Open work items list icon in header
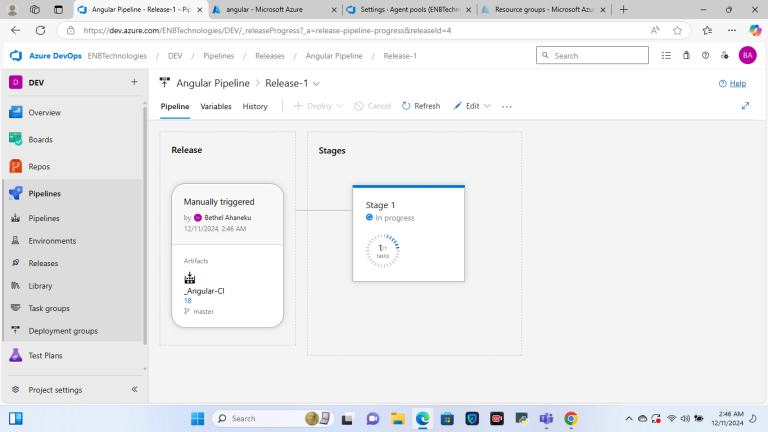Screen dimensions: 768x432 point(666,55)
